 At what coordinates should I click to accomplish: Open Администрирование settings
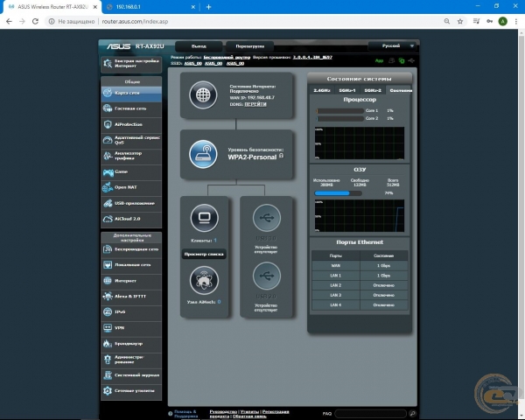tap(131, 360)
